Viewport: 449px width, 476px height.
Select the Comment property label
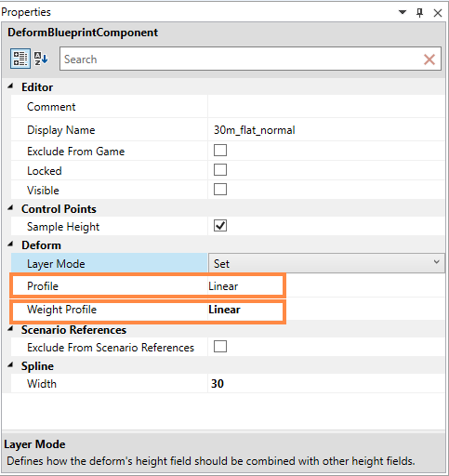(x=51, y=107)
